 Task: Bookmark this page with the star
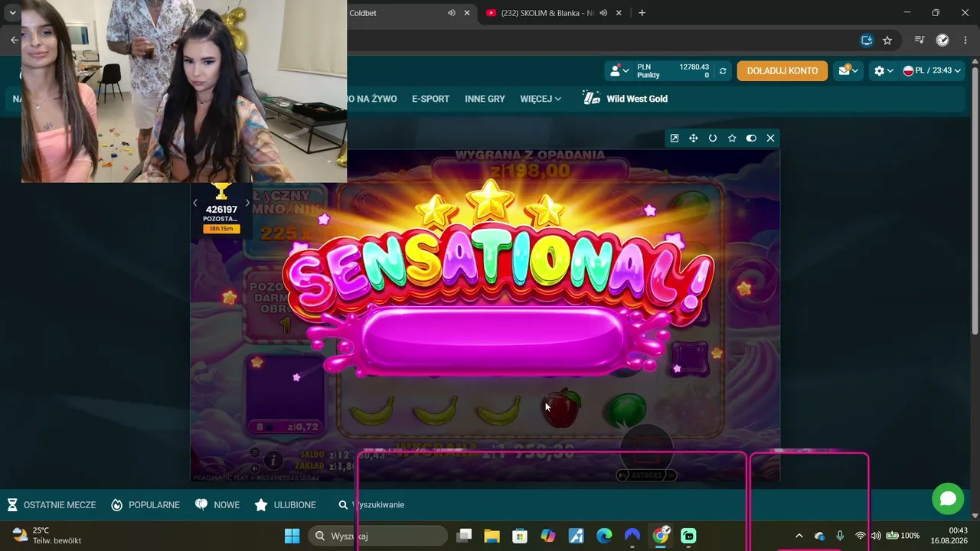pyautogui.click(x=887, y=41)
